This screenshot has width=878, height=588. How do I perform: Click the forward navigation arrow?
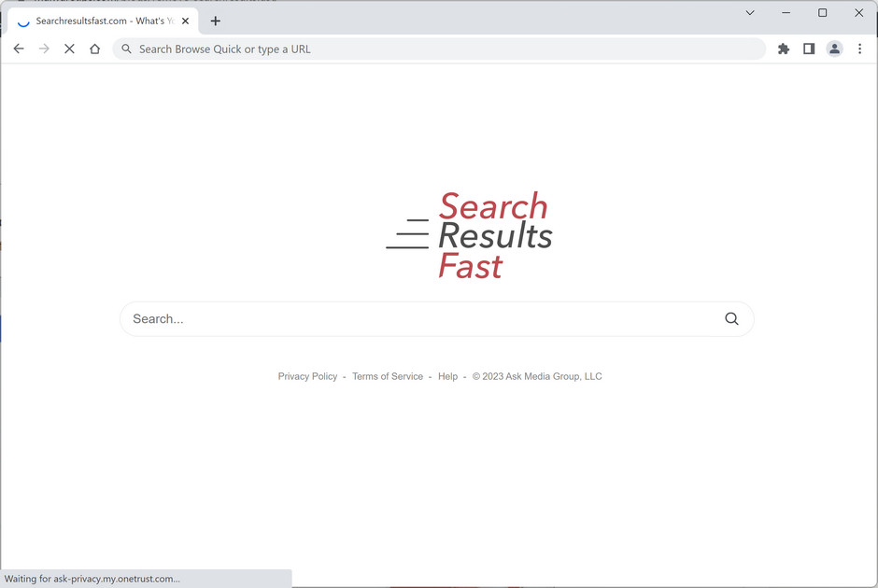click(x=44, y=49)
